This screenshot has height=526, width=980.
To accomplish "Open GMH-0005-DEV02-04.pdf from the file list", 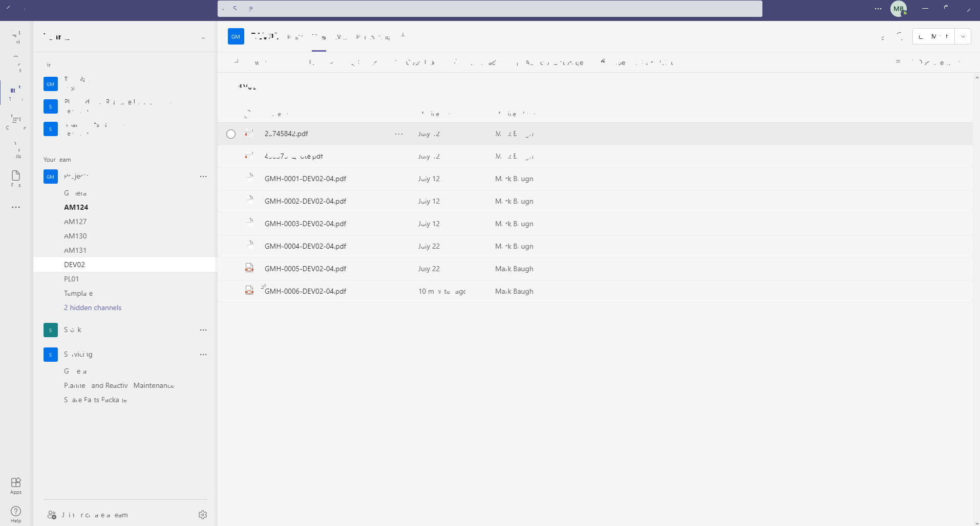I will [305, 268].
